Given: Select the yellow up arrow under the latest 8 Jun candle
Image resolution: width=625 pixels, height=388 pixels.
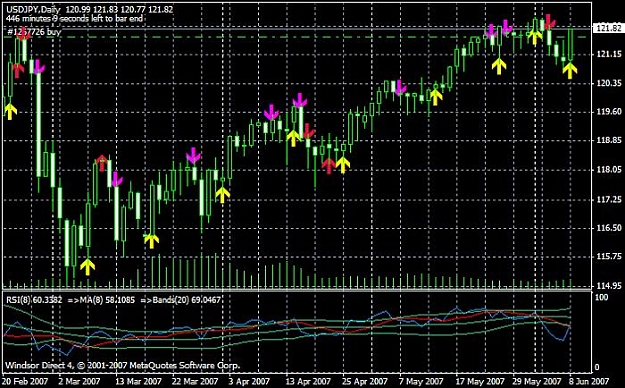Looking at the screenshot, I should coord(570,71).
